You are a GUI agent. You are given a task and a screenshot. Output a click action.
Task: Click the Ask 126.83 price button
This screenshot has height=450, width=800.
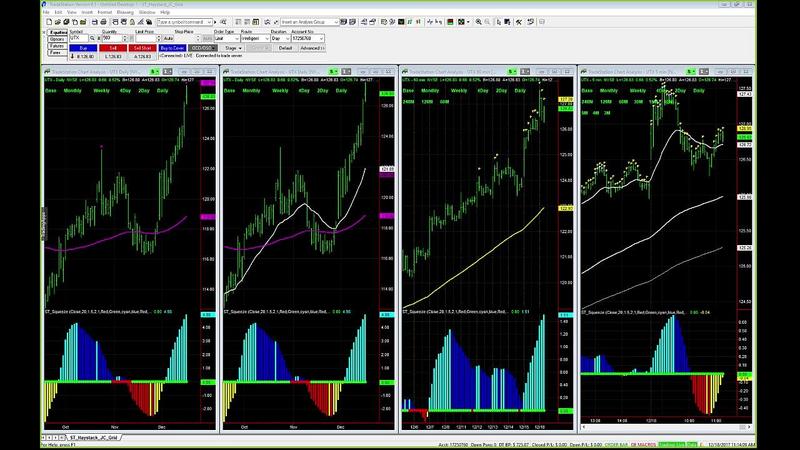[x=142, y=56]
